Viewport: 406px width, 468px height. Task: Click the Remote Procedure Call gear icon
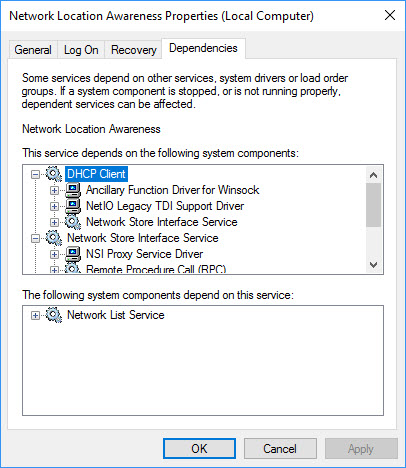pyautogui.click(x=73, y=268)
